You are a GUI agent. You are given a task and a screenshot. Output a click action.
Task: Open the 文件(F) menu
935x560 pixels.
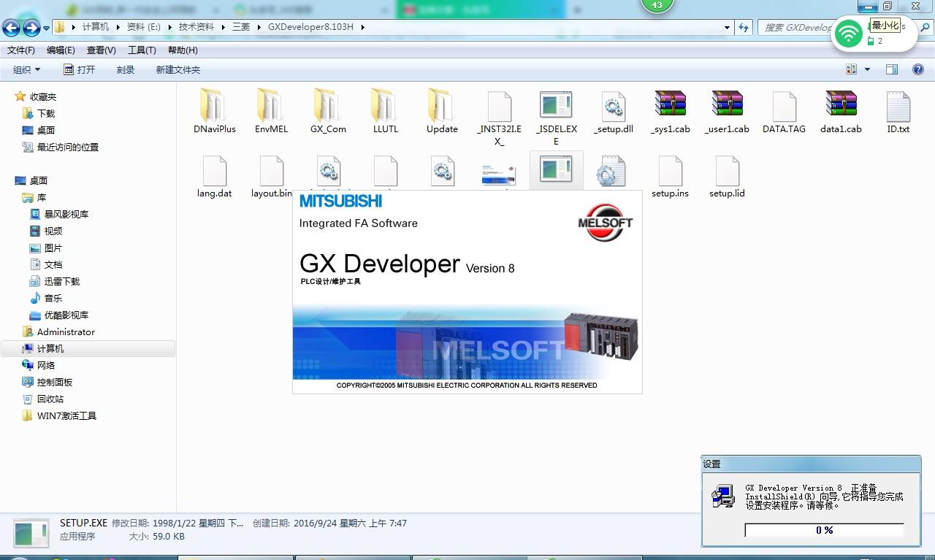pos(21,50)
